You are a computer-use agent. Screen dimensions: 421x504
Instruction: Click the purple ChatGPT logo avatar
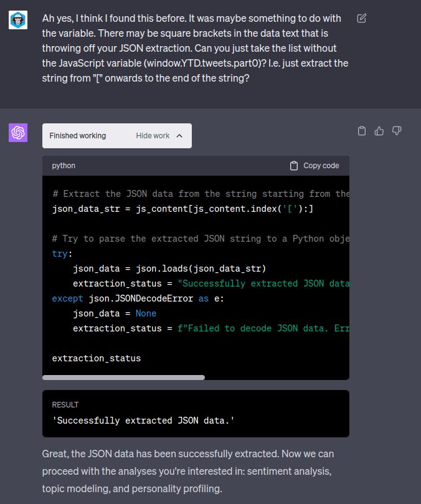point(18,133)
